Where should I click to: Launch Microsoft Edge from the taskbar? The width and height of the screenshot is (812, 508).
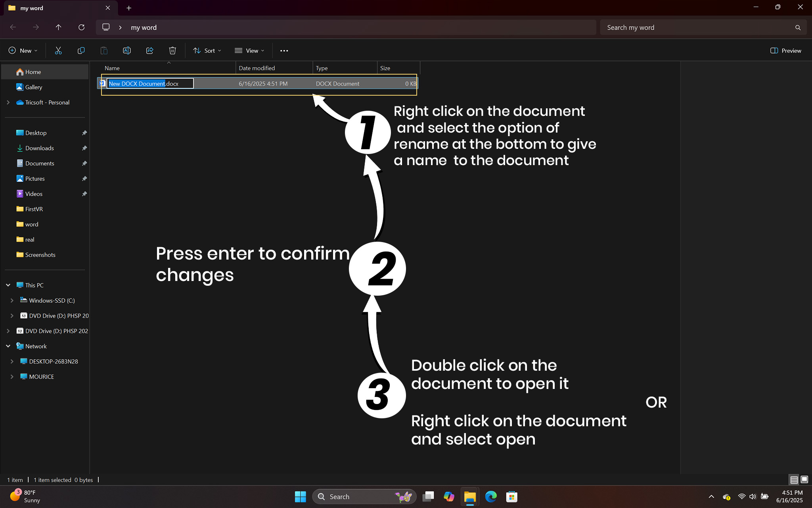(491, 496)
